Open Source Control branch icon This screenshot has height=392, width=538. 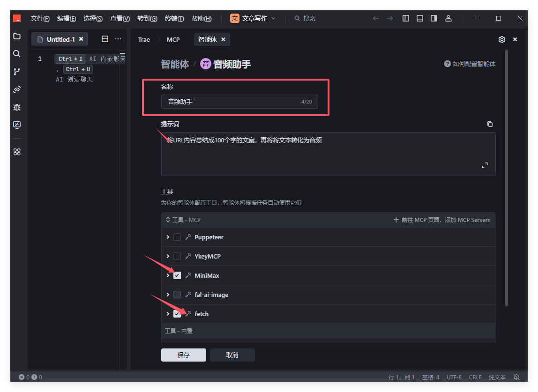pos(17,72)
